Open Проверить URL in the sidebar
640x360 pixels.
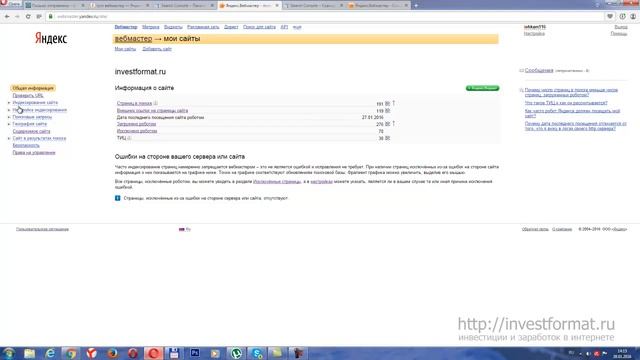28,96
